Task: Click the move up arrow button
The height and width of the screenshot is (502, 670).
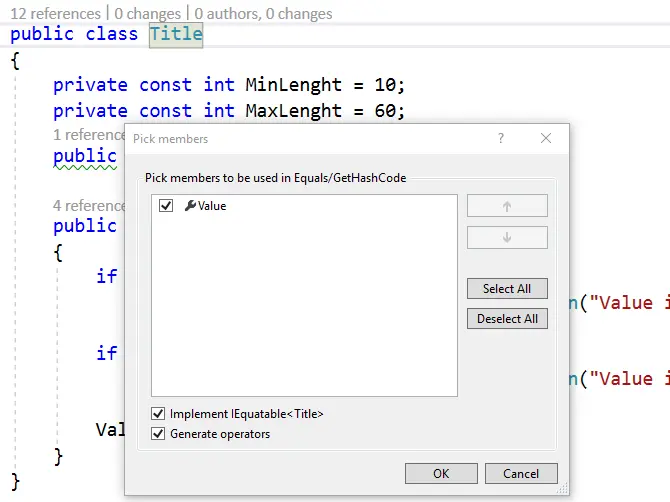Action: [507, 206]
